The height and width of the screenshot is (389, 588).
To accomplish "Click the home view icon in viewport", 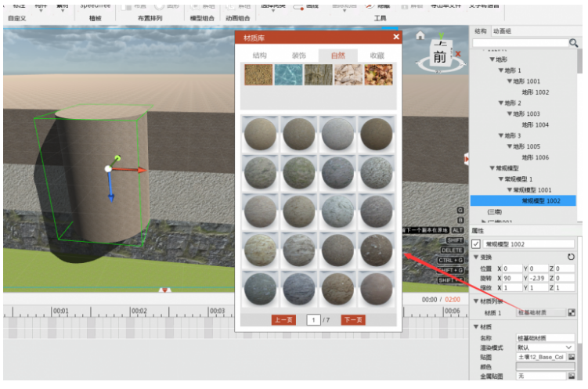I will [420, 36].
